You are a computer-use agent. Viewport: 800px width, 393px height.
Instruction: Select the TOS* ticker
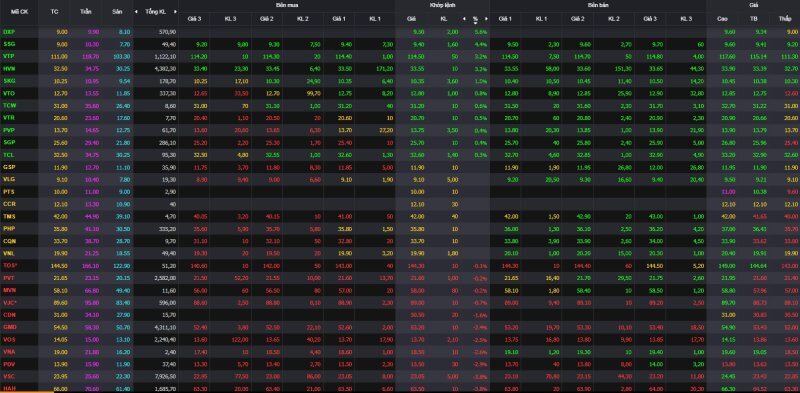pos(10,266)
